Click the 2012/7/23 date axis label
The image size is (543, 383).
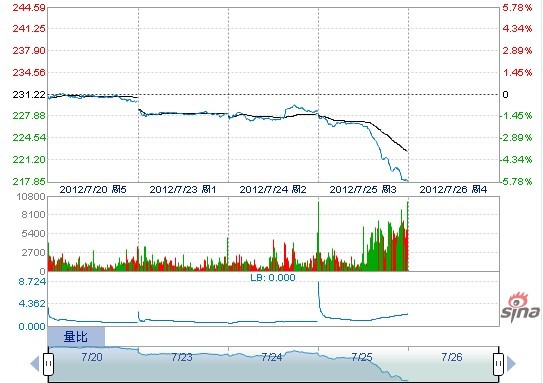point(183,189)
